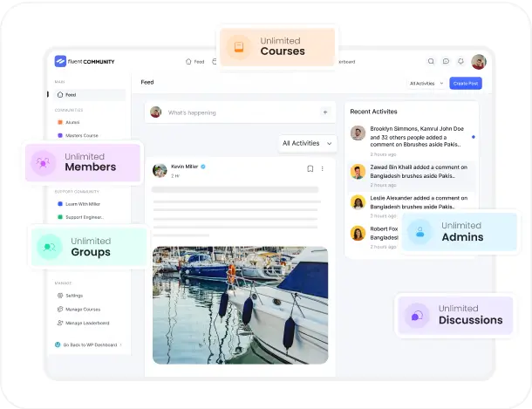Bookmark Kevin Miller's post
This screenshot has width=532, height=409.
pyautogui.click(x=310, y=168)
